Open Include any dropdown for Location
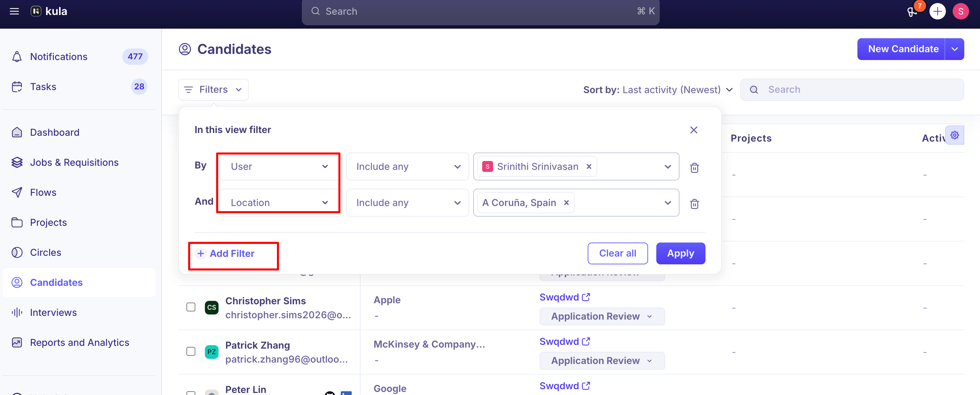The width and height of the screenshot is (980, 395). [x=407, y=203]
